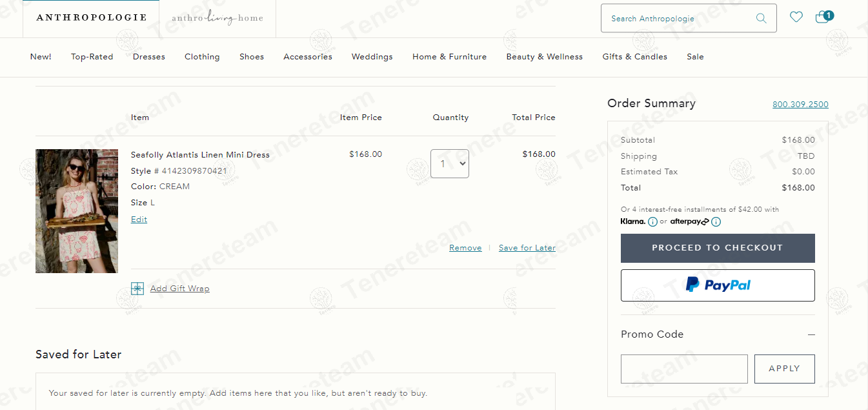
Task: Pay with the PayPal button
Action: [x=718, y=285]
